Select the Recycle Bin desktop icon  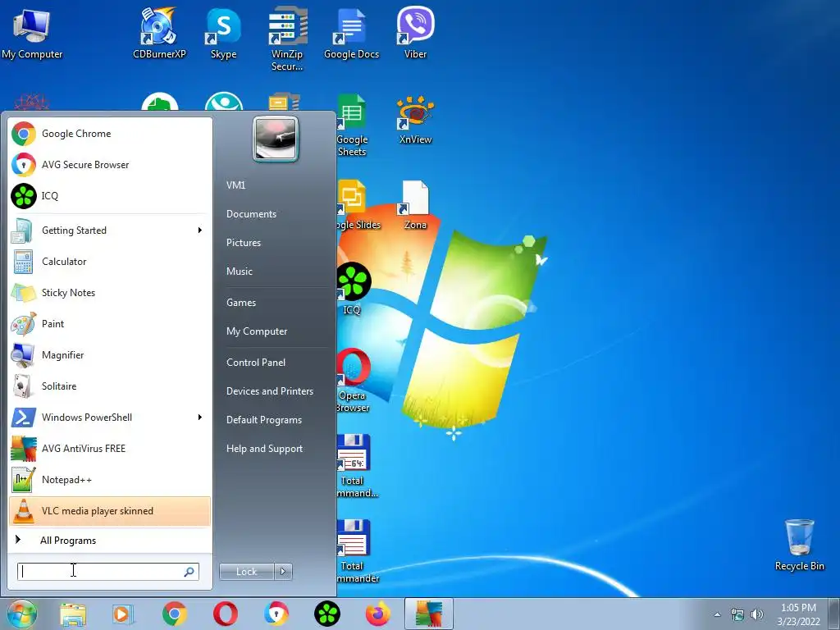799,546
